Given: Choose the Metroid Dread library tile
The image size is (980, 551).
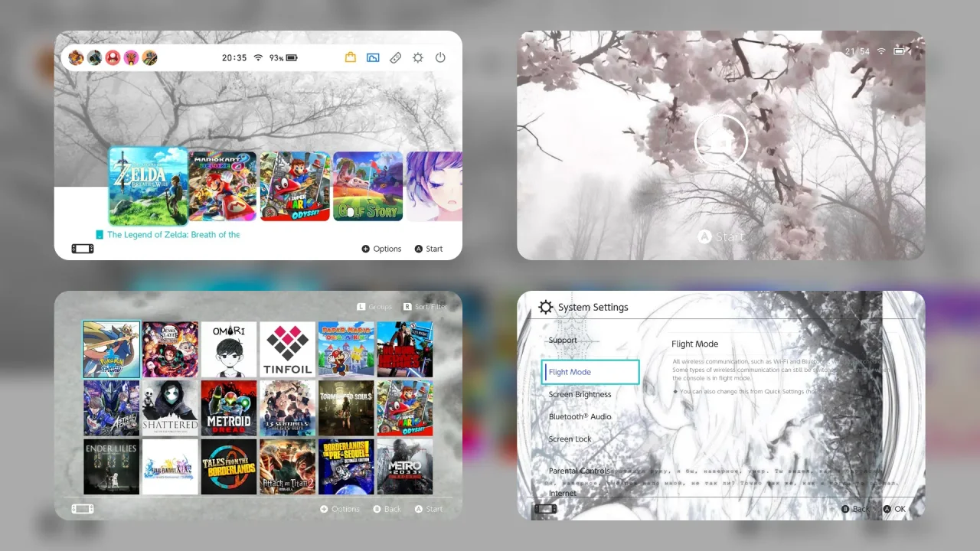Looking at the screenshot, I should click(x=228, y=408).
